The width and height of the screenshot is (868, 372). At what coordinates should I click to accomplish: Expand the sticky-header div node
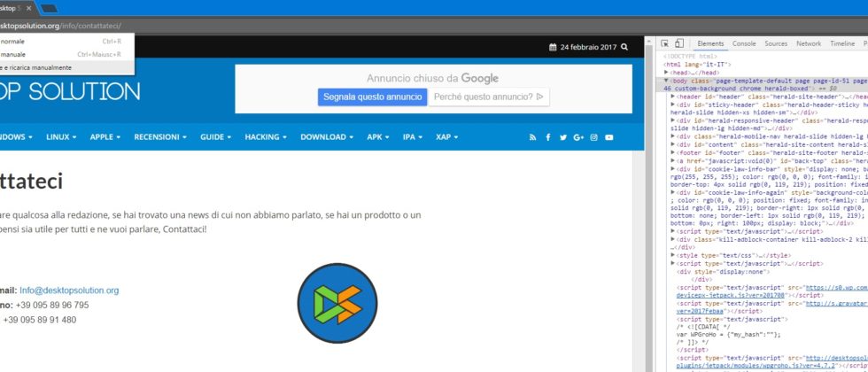coord(672,105)
